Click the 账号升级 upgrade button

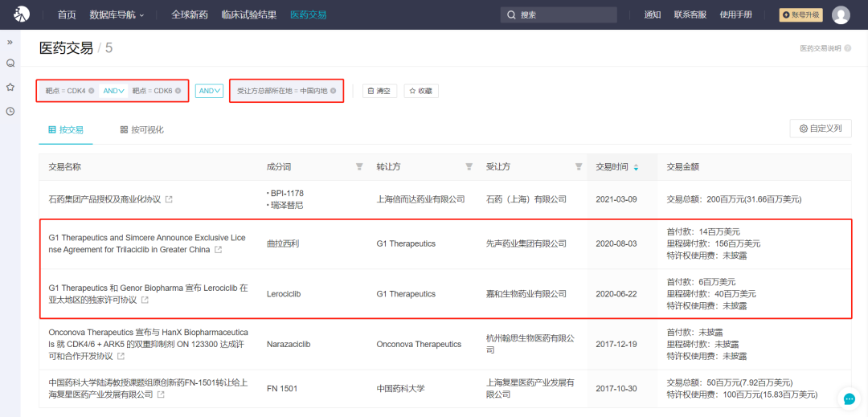click(x=801, y=15)
